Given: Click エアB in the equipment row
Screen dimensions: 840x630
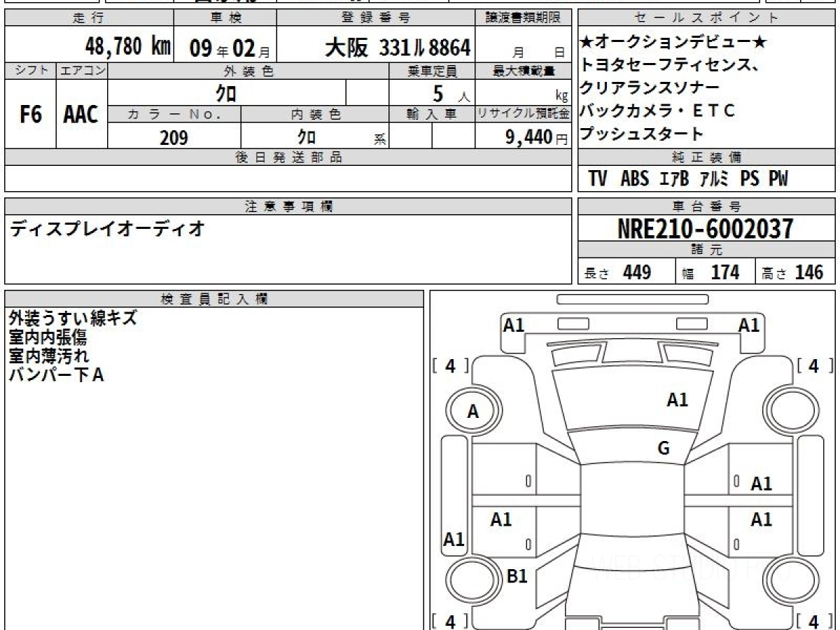Looking at the screenshot, I should point(675,179).
